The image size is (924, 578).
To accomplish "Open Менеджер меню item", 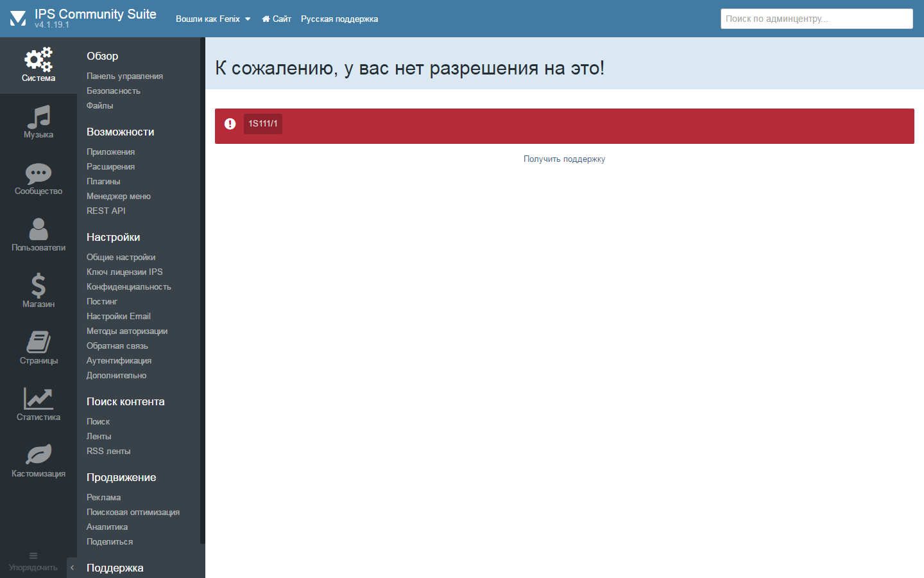I will 119,196.
